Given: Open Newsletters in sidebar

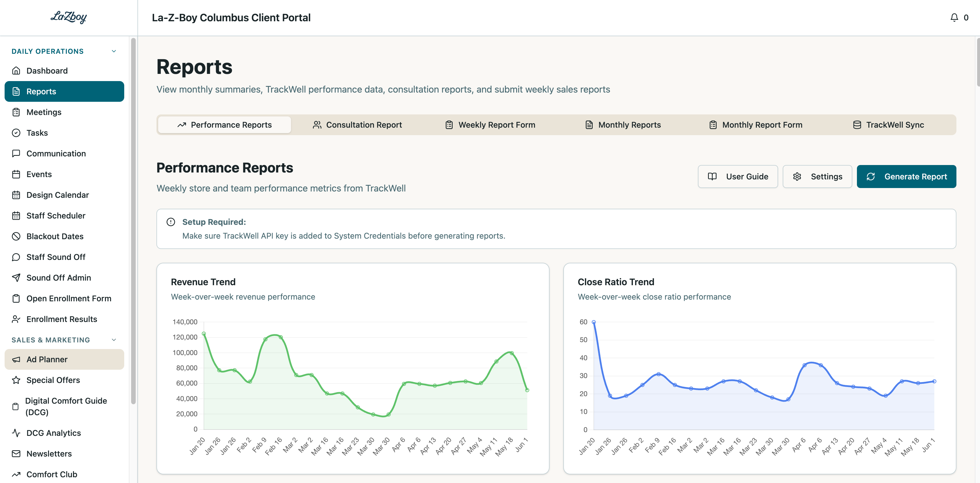Looking at the screenshot, I should (x=64, y=454).
